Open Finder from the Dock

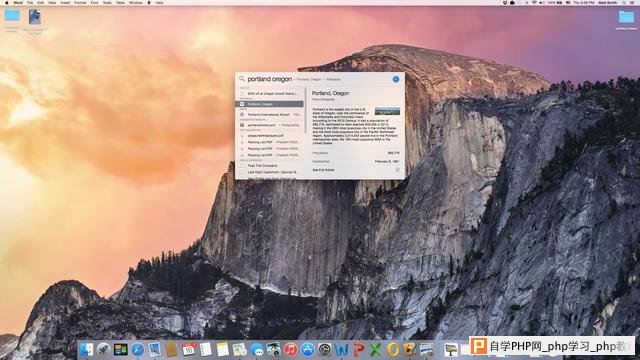(86, 349)
